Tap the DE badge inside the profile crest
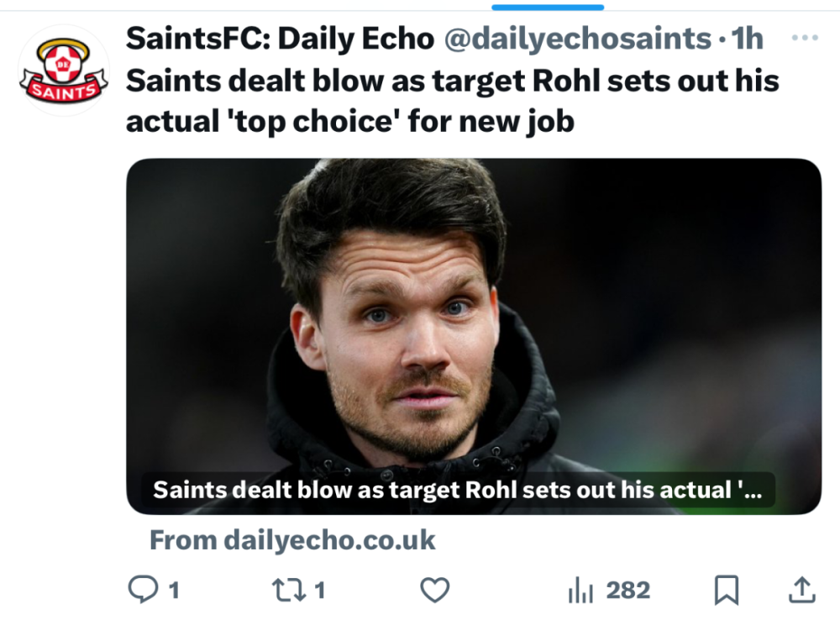This screenshot has height=625, width=840. pyautogui.click(x=63, y=62)
